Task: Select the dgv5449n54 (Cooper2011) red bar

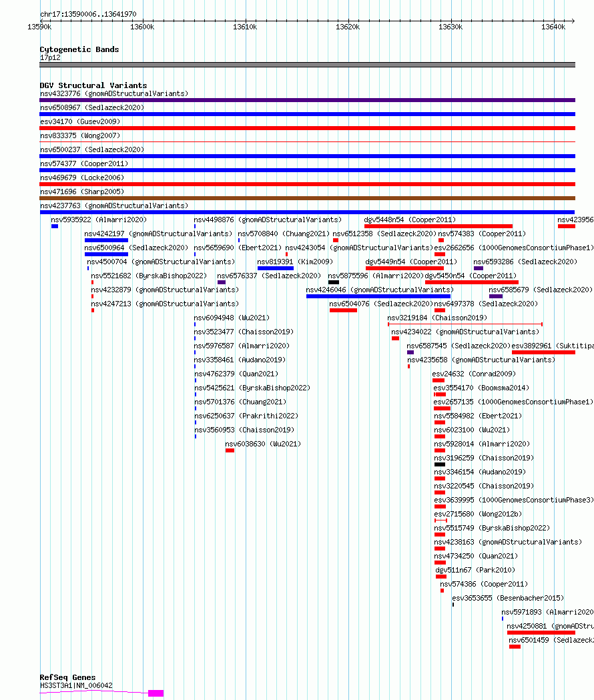Action: click(x=404, y=268)
